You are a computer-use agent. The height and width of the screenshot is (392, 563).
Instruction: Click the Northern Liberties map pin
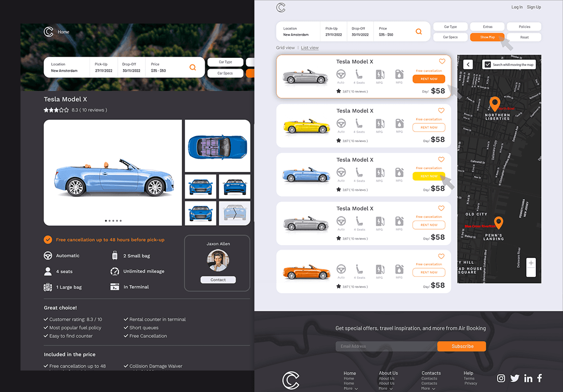[495, 104]
